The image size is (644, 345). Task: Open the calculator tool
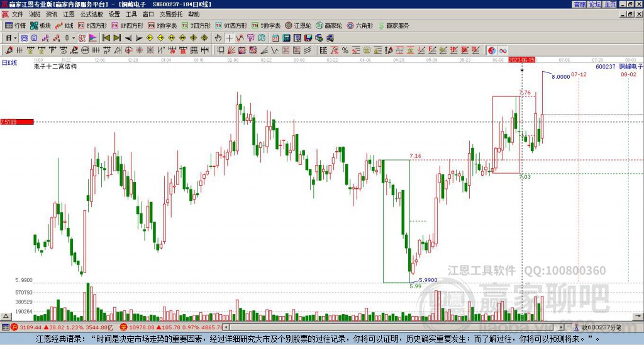click(x=286, y=38)
